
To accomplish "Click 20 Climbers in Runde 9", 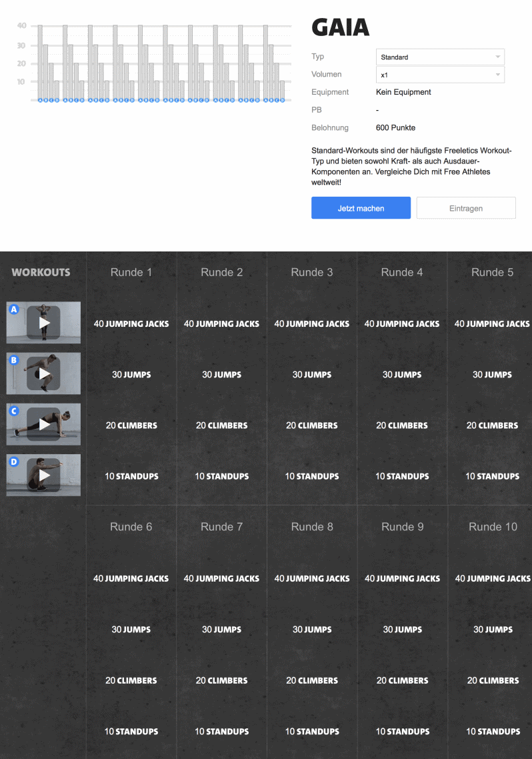I will click(x=403, y=680).
